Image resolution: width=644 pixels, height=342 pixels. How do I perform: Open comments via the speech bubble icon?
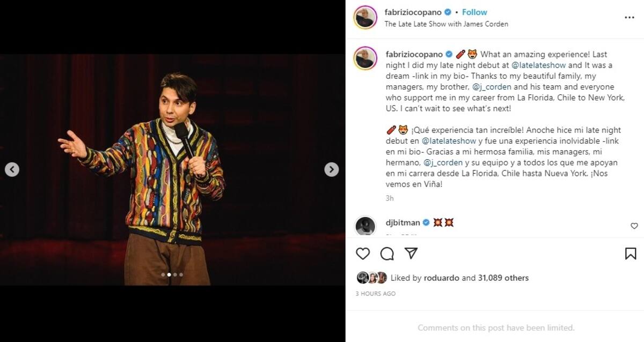pos(387,254)
